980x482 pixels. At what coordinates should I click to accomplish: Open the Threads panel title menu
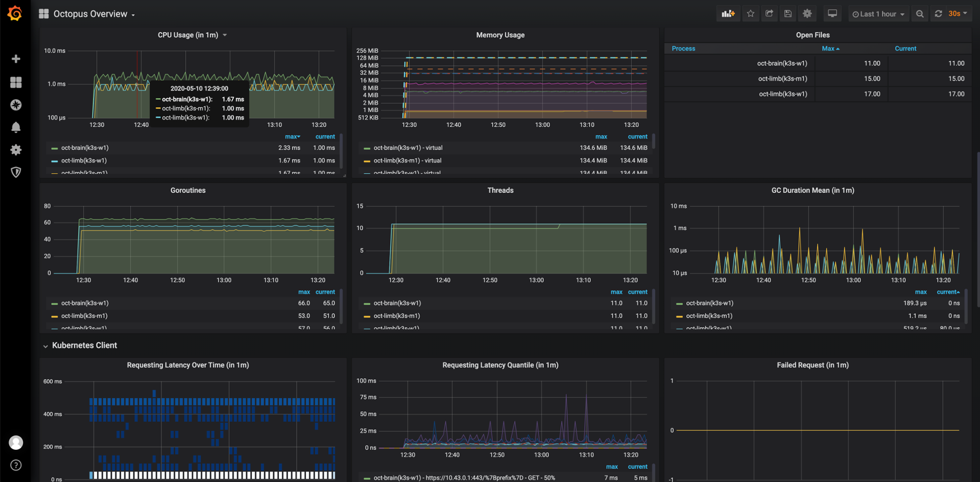[500, 191]
